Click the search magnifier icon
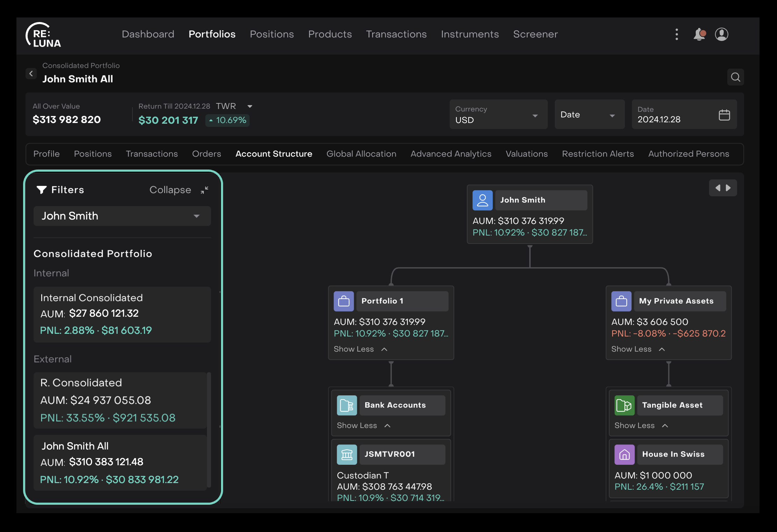 (x=735, y=77)
